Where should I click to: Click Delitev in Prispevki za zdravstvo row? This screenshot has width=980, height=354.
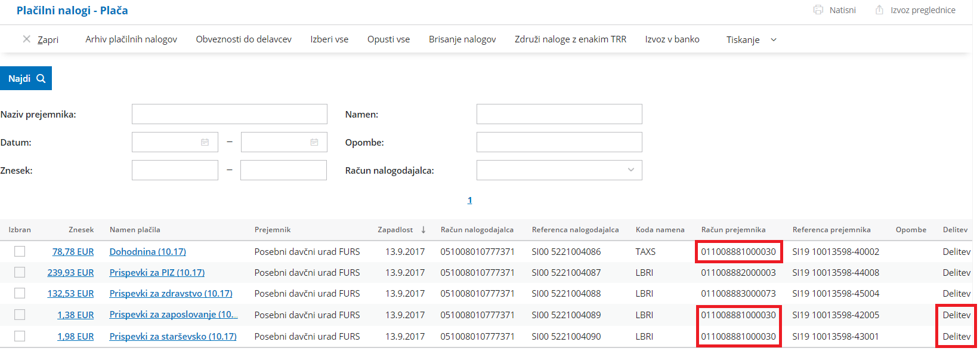pyautogui.click(x=956, y=293)
